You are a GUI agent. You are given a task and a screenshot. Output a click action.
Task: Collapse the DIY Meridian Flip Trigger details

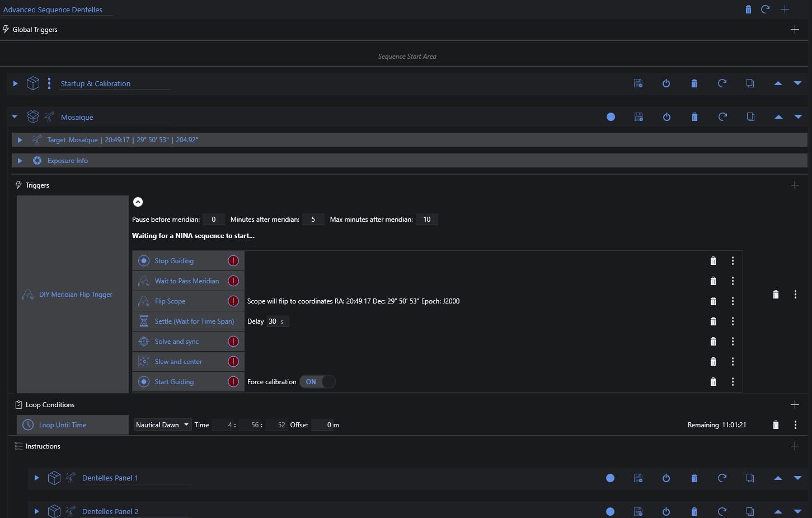(x=138, y=202)
